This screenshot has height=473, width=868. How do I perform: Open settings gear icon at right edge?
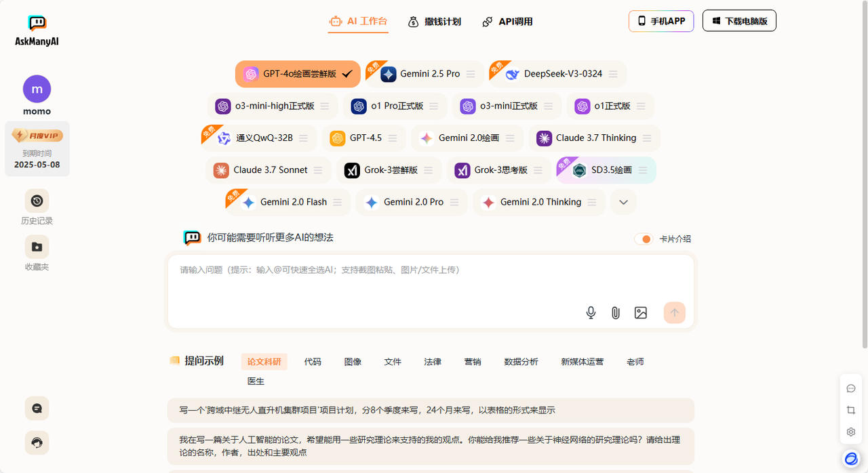(x=851, y=432)
